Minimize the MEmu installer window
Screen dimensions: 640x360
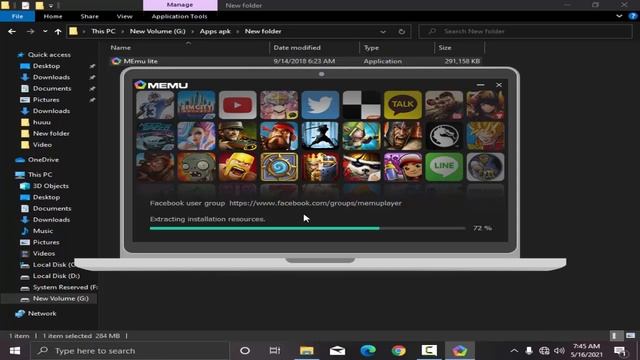pos(480,85)
